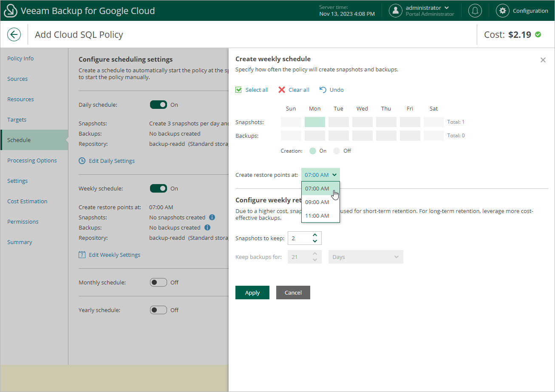Turn off the Weekly schedule switch

click(x=159, y=188)
